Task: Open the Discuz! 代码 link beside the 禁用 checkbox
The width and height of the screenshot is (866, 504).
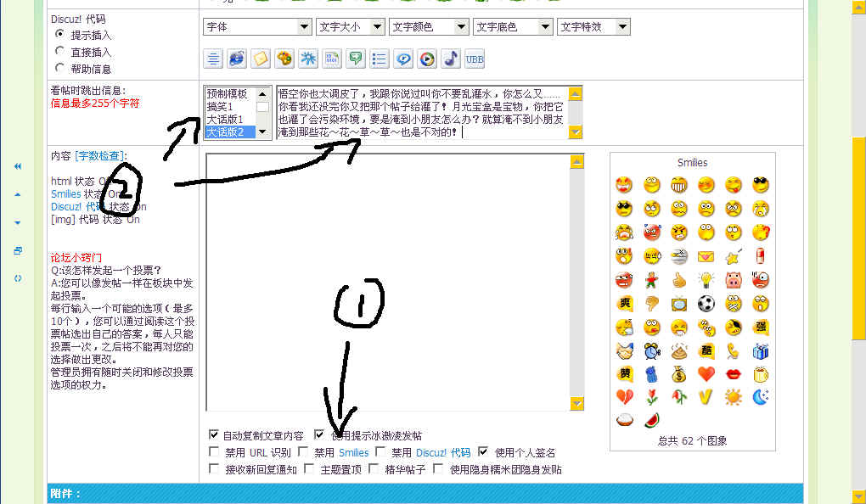Action: point(443,452)
